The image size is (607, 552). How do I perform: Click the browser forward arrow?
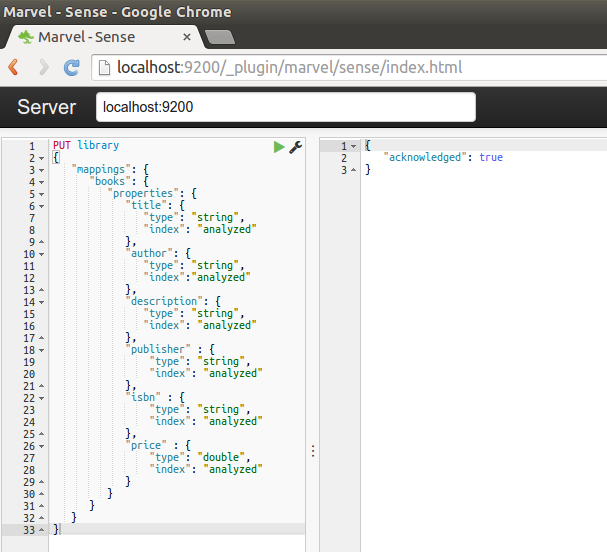coord(44,67)
